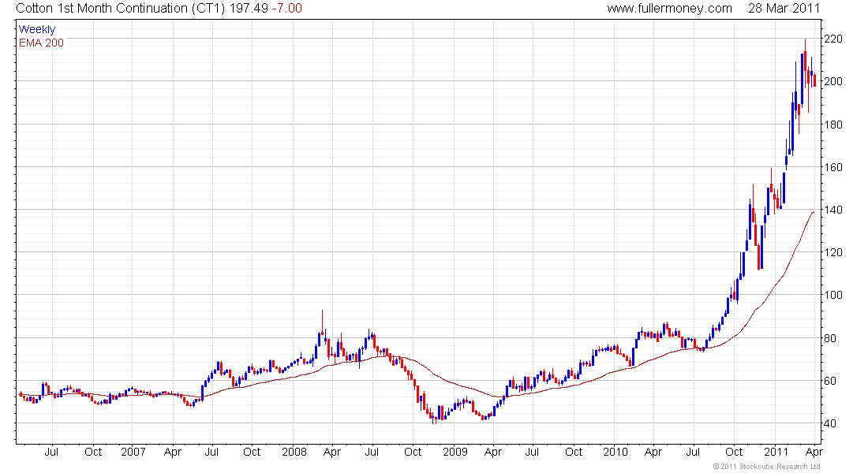Click the red -7.00 price change value
868x473 pixels.
click(286, 9)
